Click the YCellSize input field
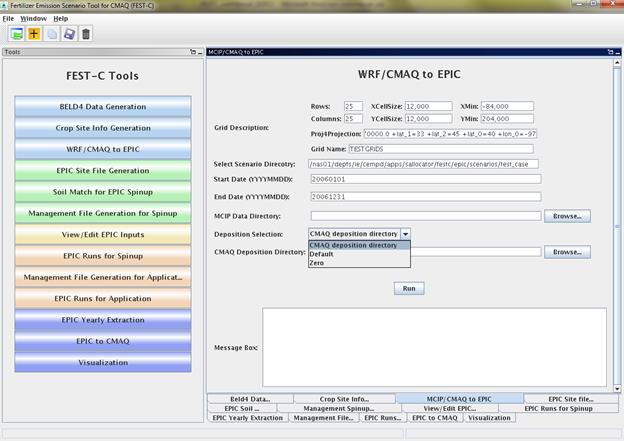The width and height of the screenshot is (624, 441). pyautogui.click(x=429, y=119)
